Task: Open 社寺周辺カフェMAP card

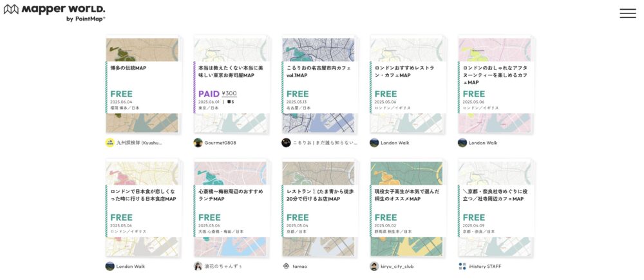Action: tap(495, 209)
